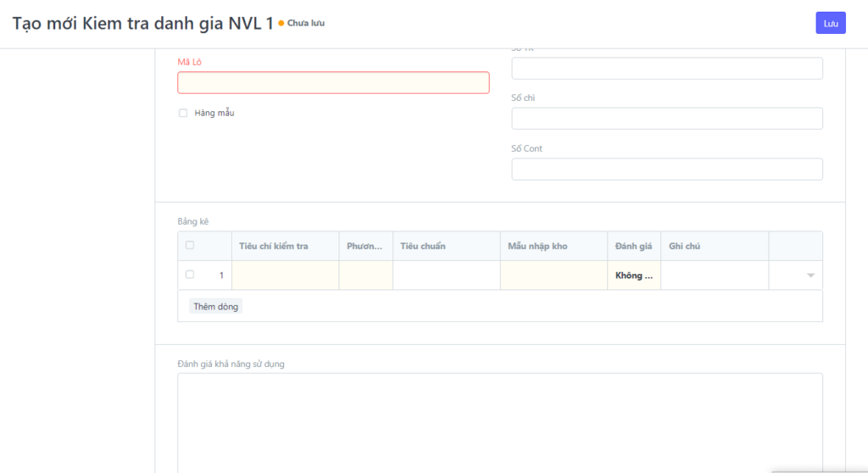
Task: Check the row 1 checkbox in Bảng kê
Action: click(190, 275)
